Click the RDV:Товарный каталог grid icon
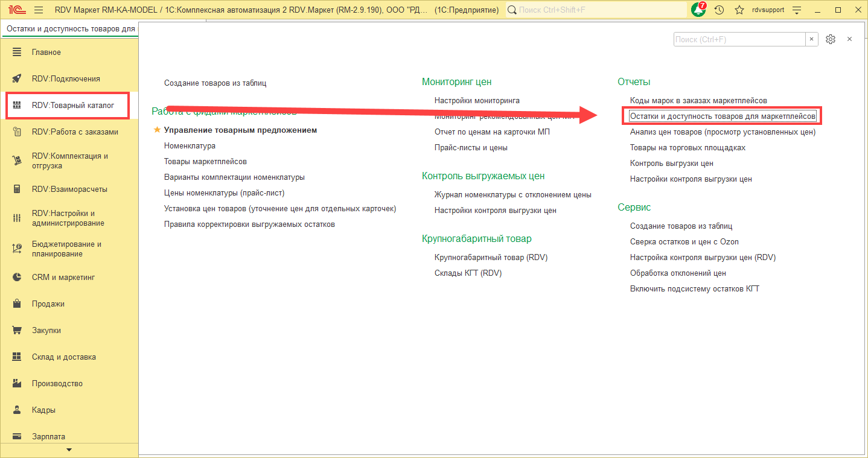Viewport: 868px width, 458px height. [17, 105]
